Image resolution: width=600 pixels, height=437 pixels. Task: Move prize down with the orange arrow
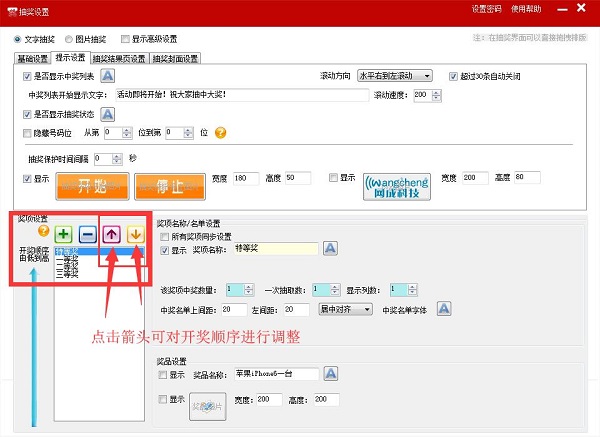pyautogui.click(x=135, y=234)
